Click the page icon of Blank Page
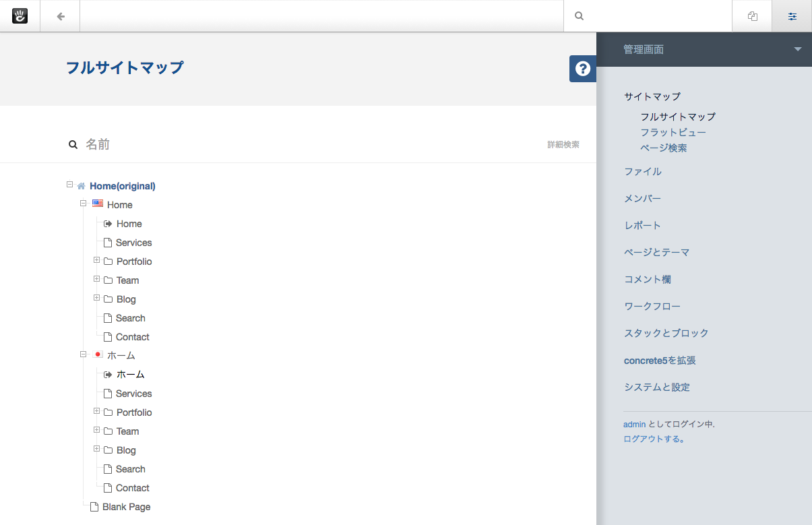This screenshot has width=812, height=525. click(94, 507)
